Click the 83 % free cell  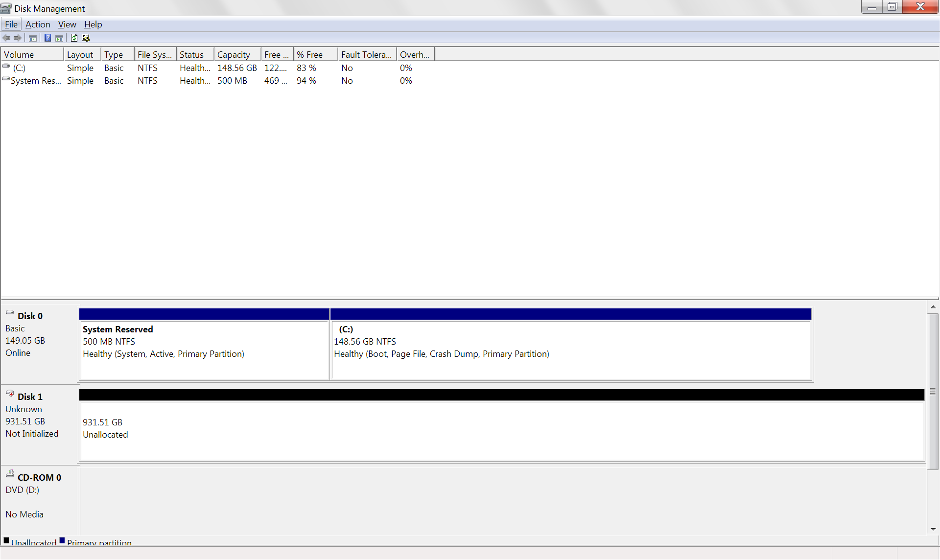click(306, 68)
